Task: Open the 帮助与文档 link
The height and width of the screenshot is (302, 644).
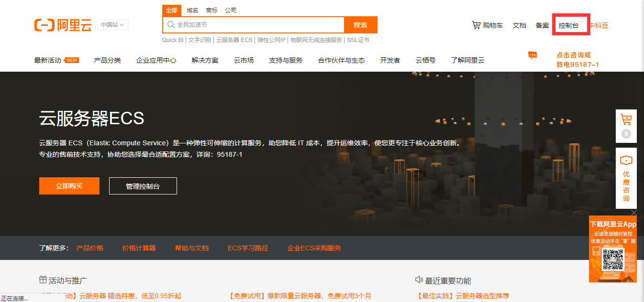Action: [192, 248]
